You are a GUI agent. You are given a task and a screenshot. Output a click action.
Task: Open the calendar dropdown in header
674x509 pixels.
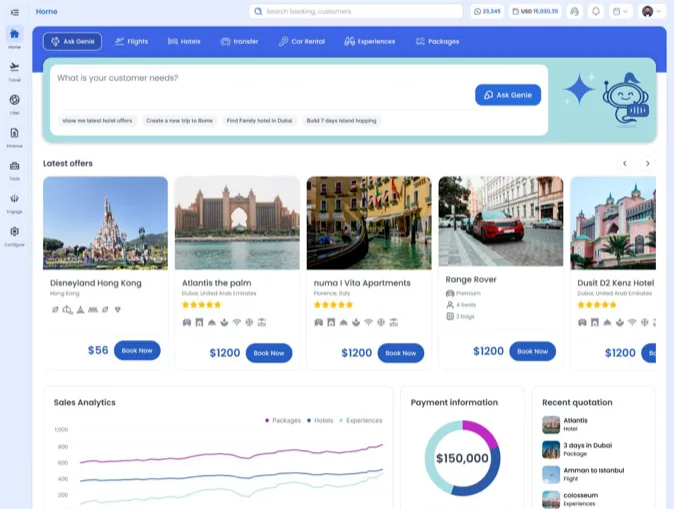coord(620,12)
